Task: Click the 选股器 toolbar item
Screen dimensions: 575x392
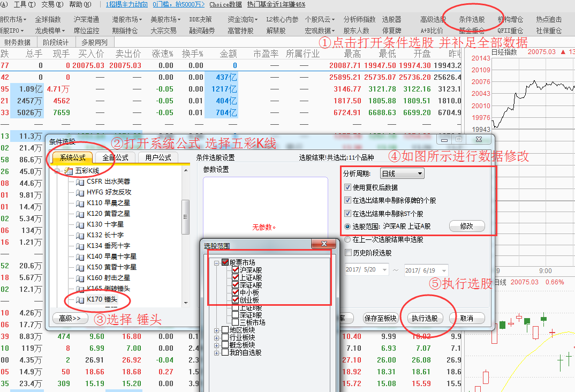Action: (x=392, y=19)
